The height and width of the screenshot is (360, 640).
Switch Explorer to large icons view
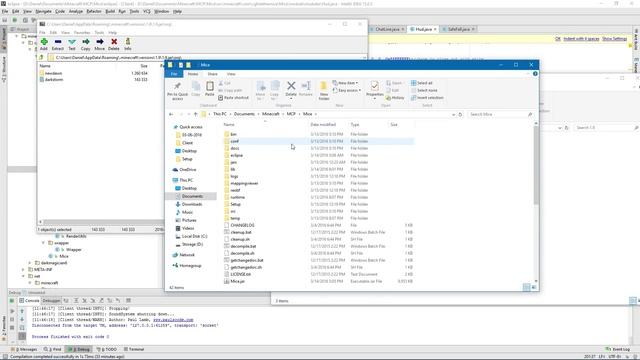point(533,287)
